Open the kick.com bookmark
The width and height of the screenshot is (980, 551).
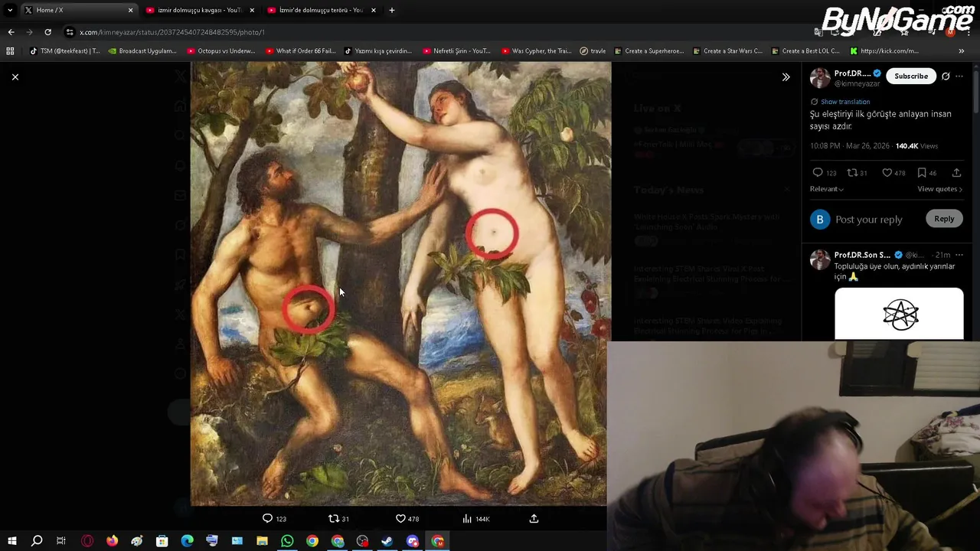(884, 51)
